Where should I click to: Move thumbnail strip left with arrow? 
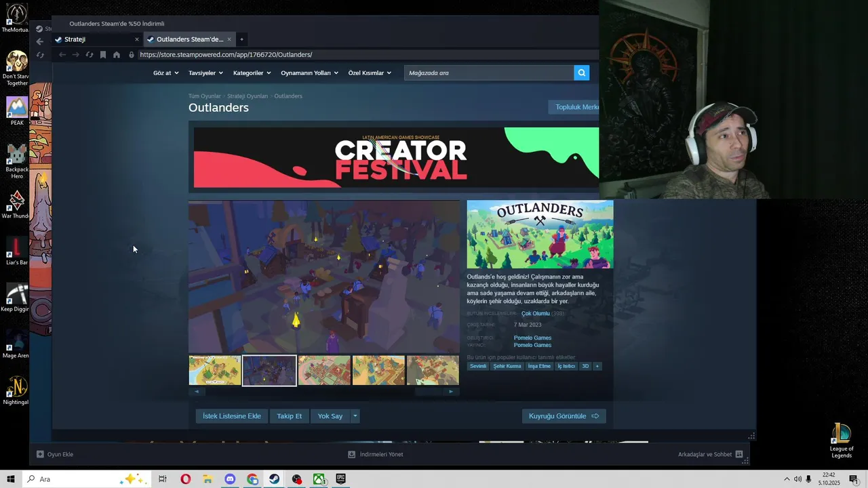(x=197, y=391)
